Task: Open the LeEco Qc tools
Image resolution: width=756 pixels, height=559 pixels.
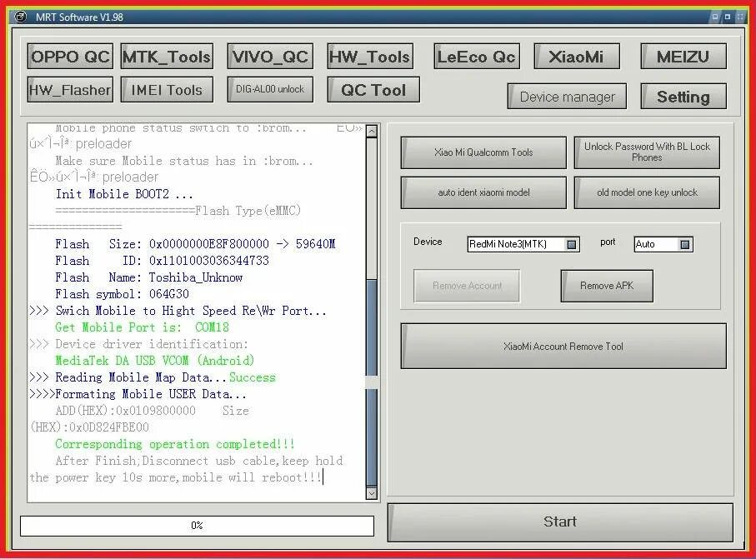Action: (x=477, y=57)
